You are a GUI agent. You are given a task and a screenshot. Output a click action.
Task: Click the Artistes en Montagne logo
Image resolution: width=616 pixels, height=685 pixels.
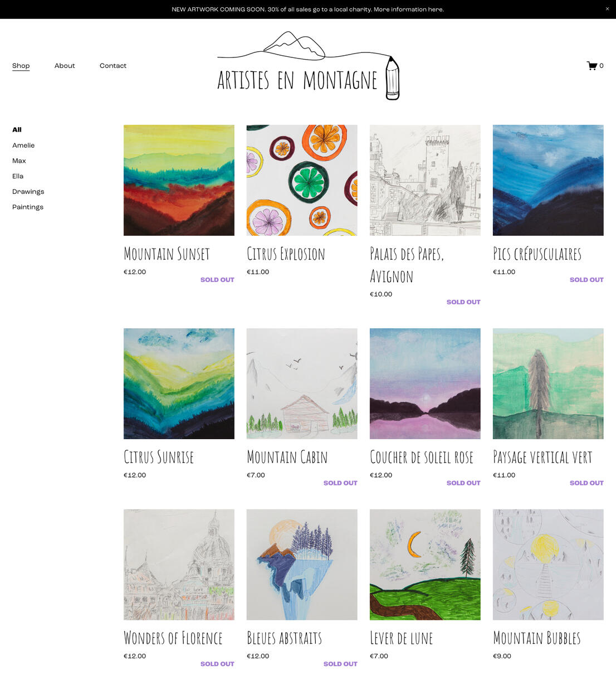309,66
